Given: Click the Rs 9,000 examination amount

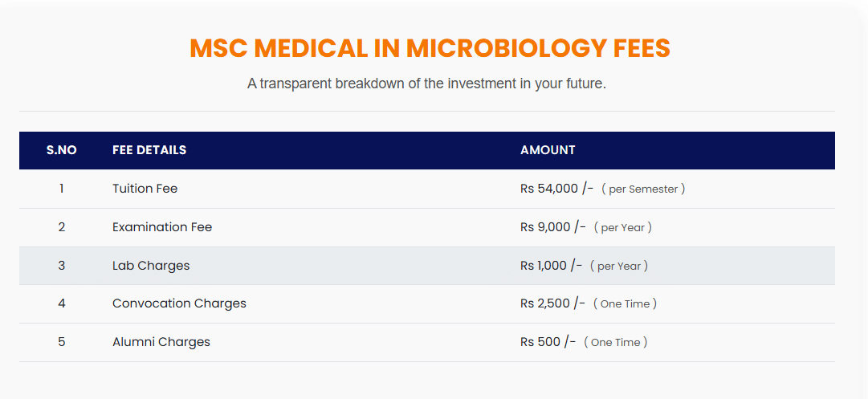Looking at the screenshot, I should pyautogui.click(x=552, y=227).
